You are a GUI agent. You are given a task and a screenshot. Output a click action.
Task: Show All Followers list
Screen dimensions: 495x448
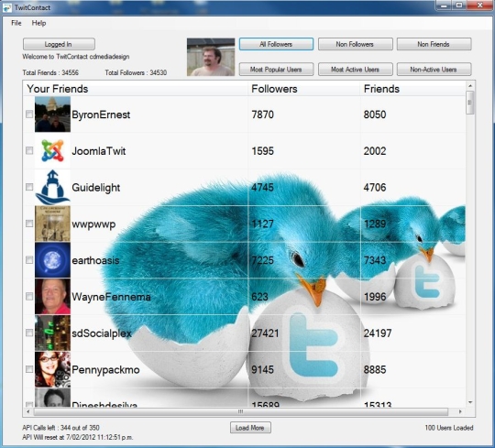pyautogui.click(x=276, y=44)
